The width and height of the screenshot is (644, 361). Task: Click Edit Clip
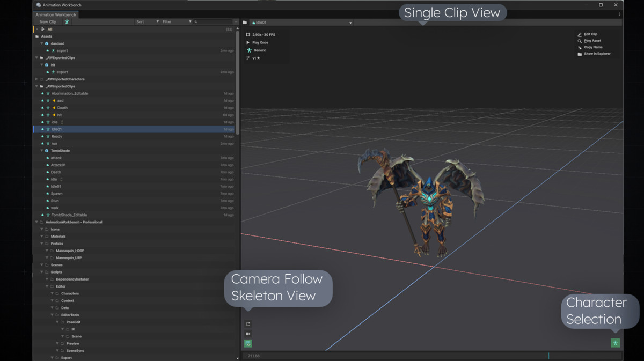591,34
